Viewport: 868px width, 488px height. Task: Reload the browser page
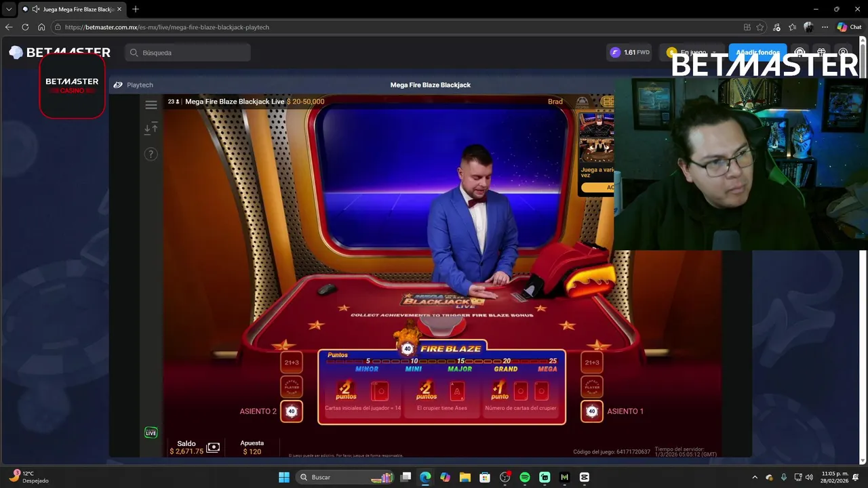click(25, 27)
